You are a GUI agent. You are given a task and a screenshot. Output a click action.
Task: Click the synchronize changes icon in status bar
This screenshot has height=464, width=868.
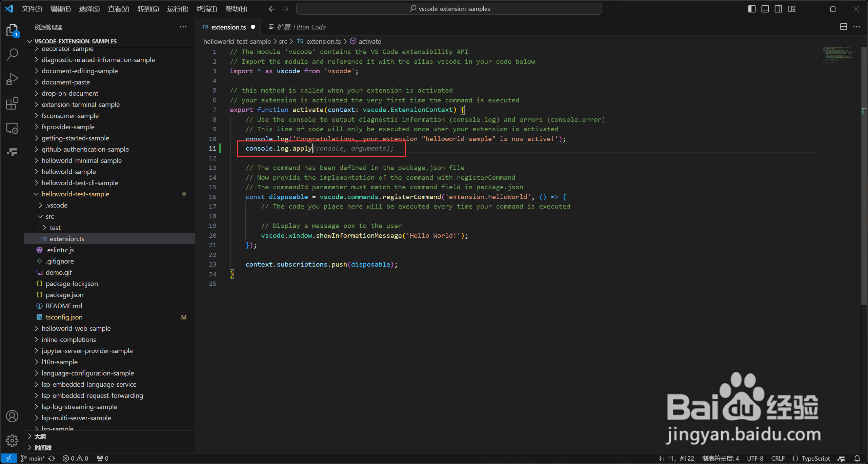(x=52, y=458)
